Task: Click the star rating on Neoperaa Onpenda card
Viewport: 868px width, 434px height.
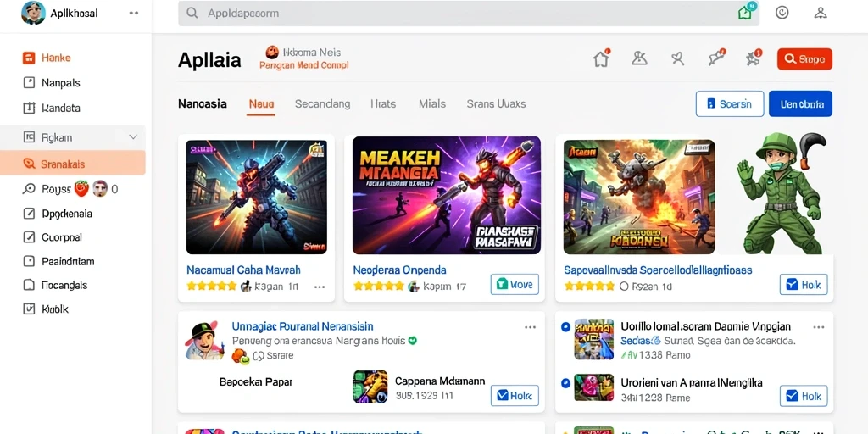Action: point(379,287)
